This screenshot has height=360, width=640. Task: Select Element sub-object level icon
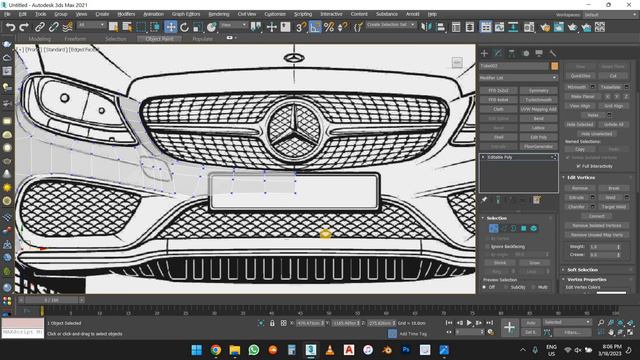[x=533, y=228]
